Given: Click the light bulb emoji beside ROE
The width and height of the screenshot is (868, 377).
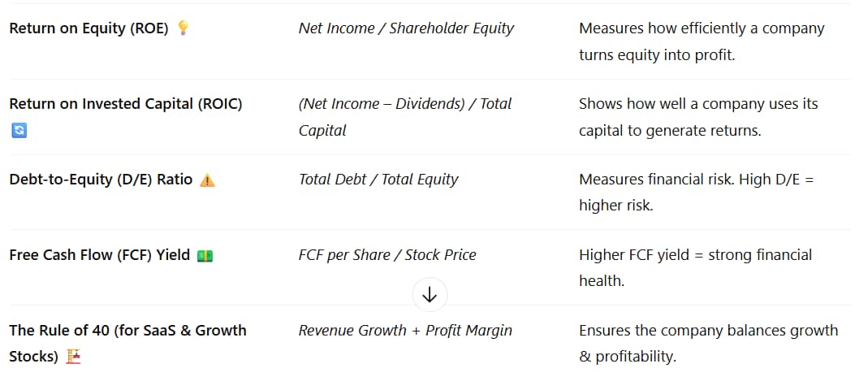Looking at the screenshot, I should point(183,28).
